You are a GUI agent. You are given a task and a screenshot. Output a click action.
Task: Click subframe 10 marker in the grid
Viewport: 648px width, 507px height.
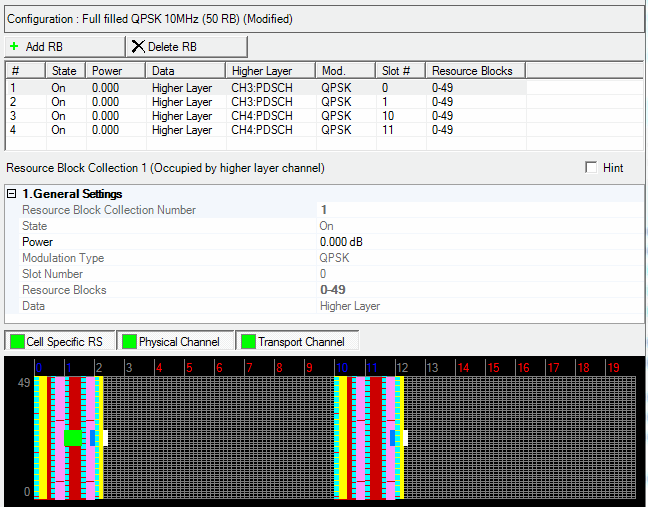[x=340, y=368]
